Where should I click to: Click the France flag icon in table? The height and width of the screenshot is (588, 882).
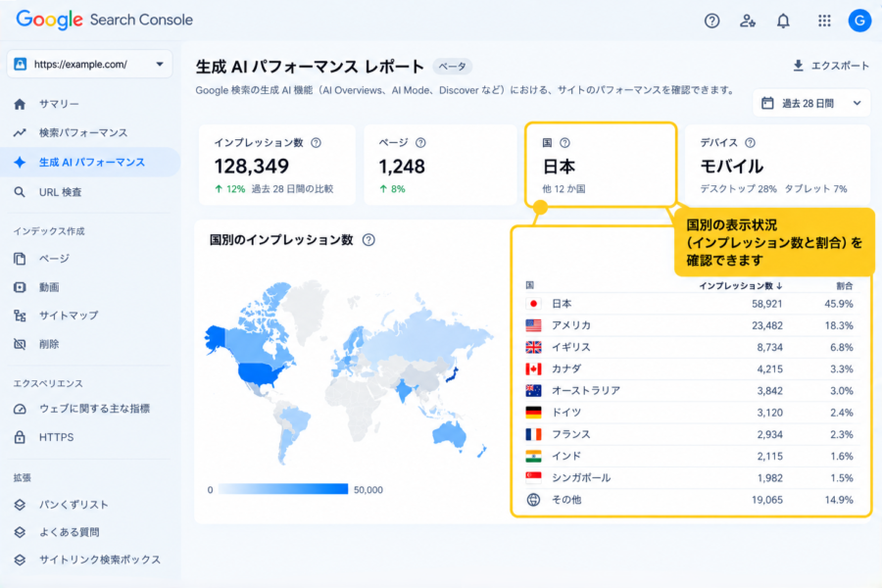(x=533, y=434)
